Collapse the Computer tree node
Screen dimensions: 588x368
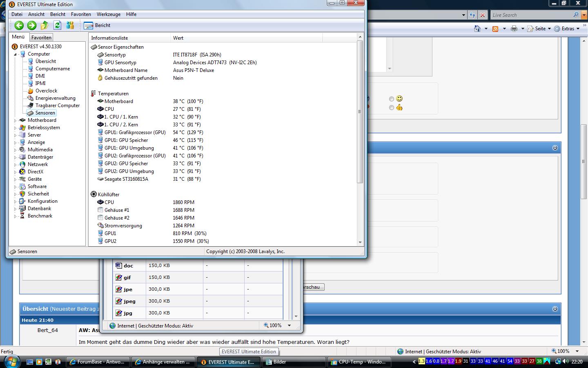[x=16, y=54]
